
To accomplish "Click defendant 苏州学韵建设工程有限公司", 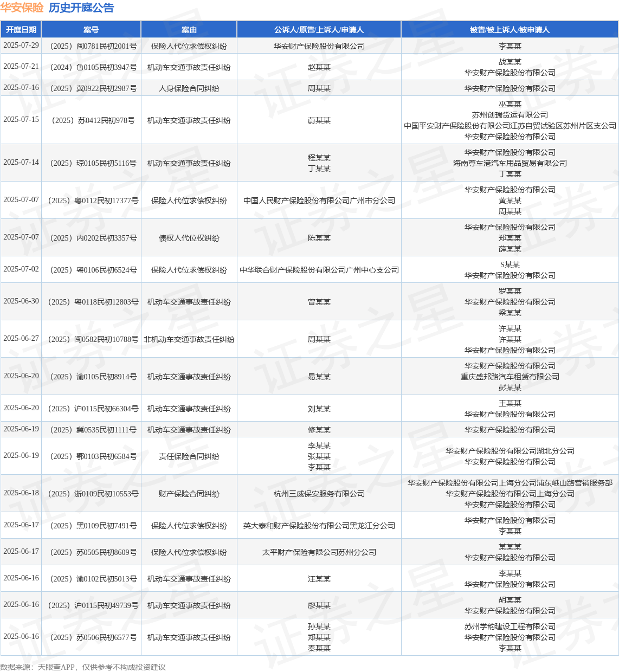I will [x=510, y=626].
